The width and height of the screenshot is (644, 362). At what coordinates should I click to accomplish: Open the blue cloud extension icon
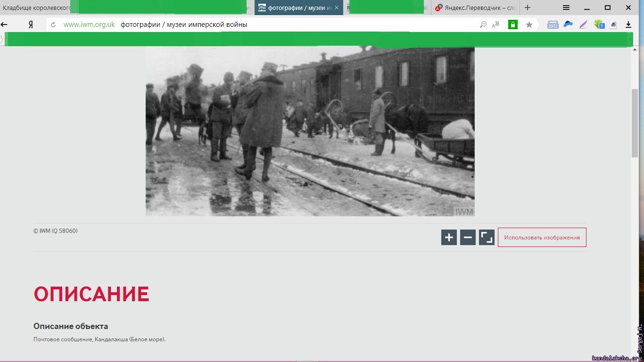(x=568, y=25)
